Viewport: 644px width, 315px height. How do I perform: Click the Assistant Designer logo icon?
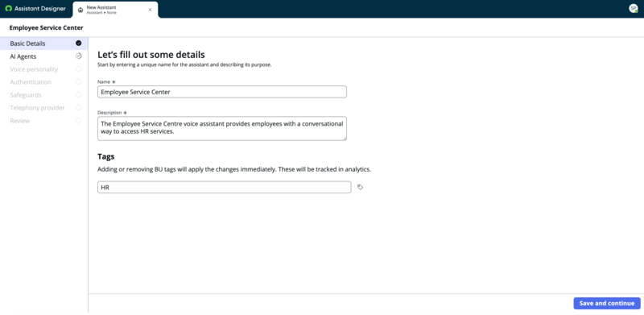tap(8, 9)
